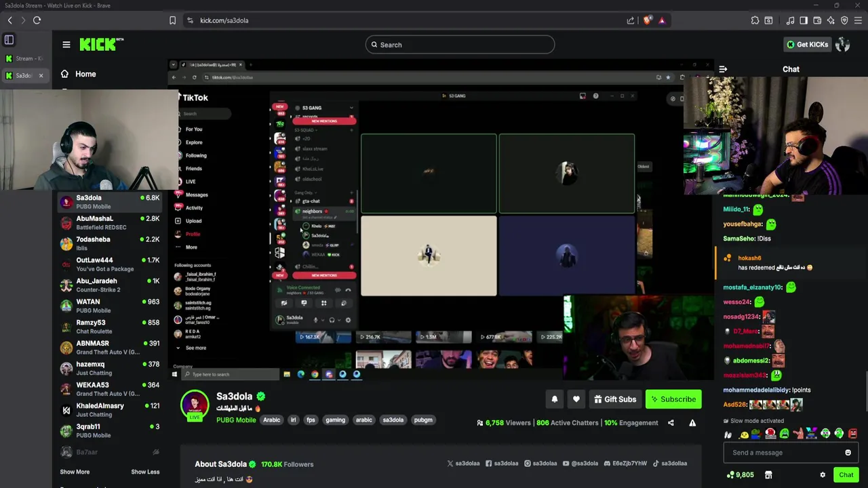This screenshot has width=868, height=488.
Task: Open the tab search icon
Action: pos(768,20)
